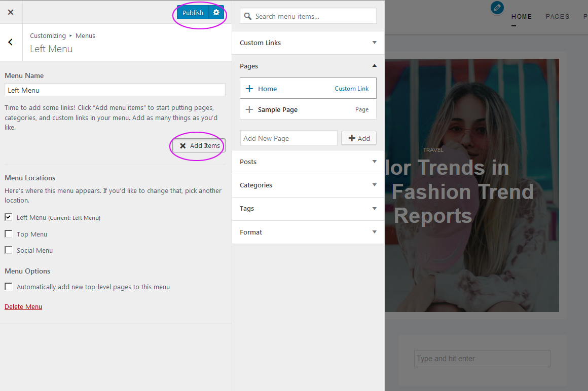Check the Social Menu location
Screen dimensions: 588x391
(x=8, y=250)
